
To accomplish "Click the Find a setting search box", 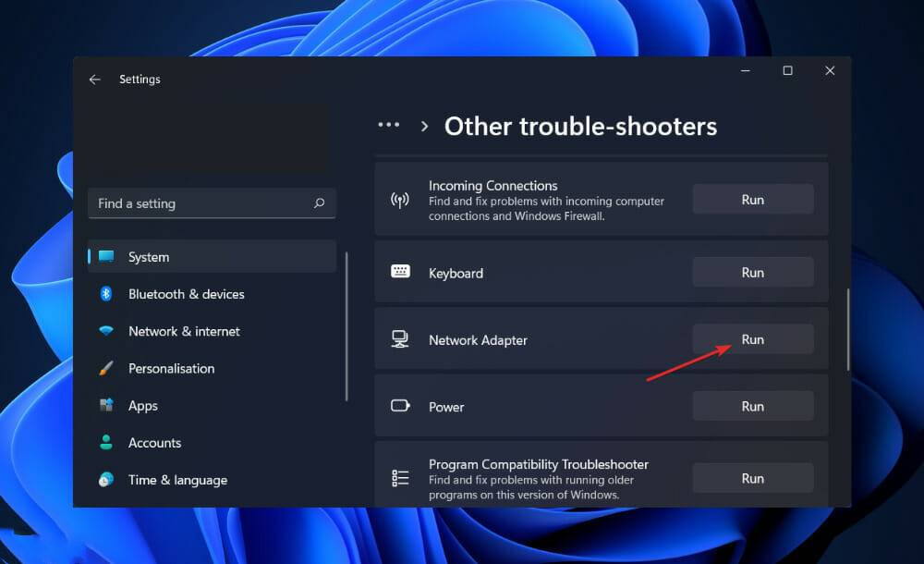I will pos(212,202).
